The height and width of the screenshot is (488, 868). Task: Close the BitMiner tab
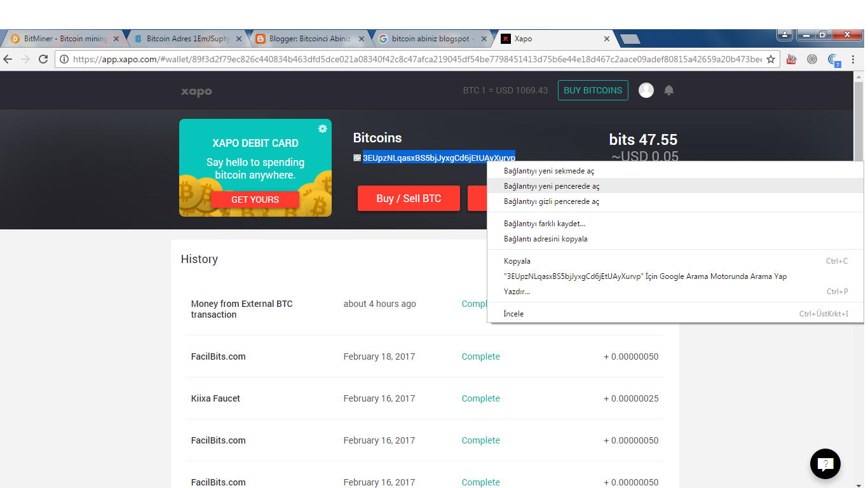(116, 39)
